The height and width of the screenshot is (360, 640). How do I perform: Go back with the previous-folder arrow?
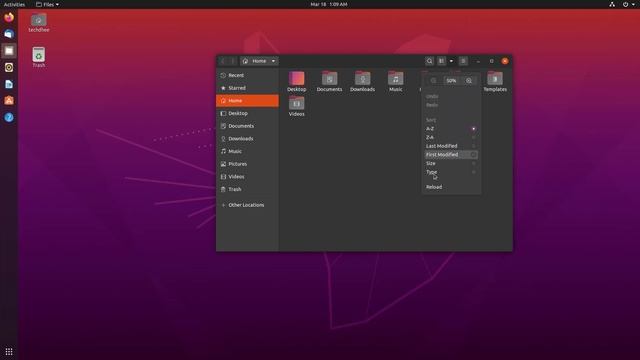[223, 61]
